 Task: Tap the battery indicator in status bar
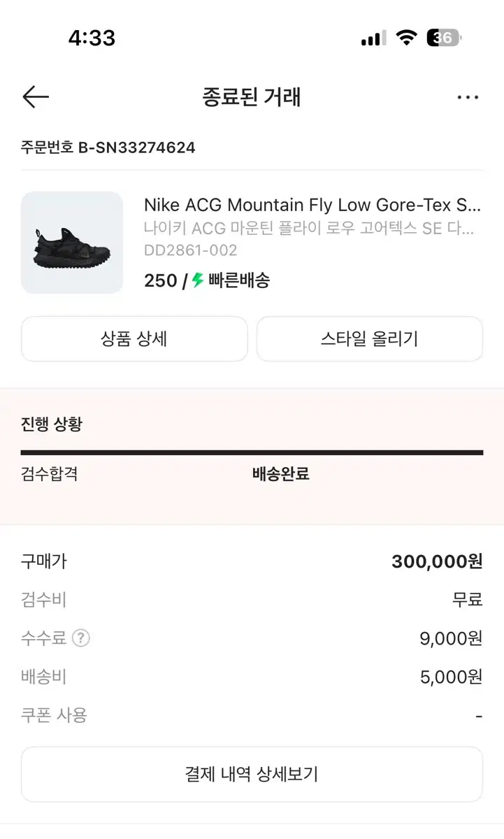click(x=444, y=38)
